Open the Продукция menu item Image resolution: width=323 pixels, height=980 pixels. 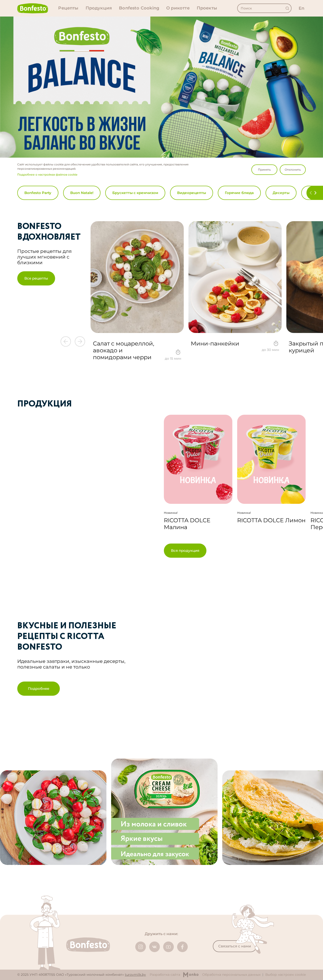99,8
